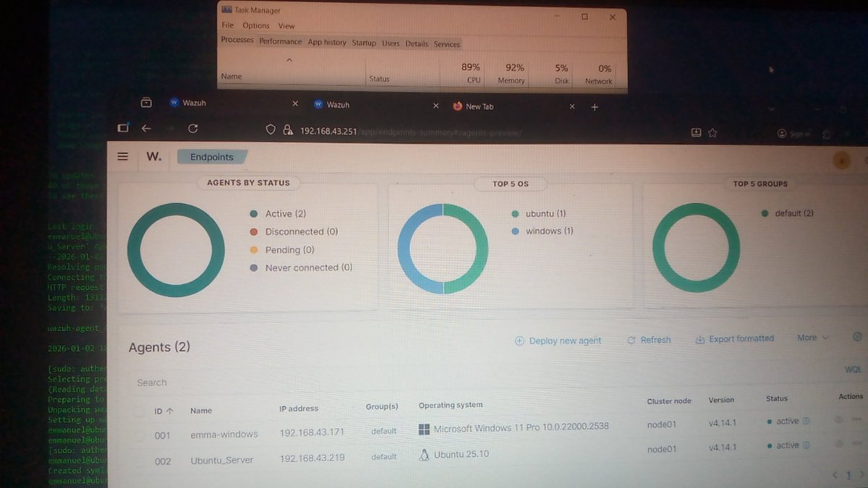Click the Pending (0) legend entry
868x488 pixels.
pyautogui.click(x=282, y=250)
